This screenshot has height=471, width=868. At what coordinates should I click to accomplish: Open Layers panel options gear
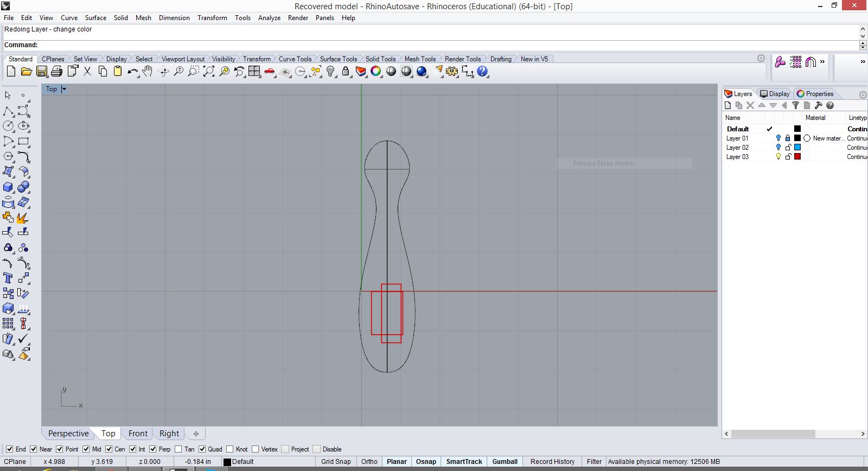click(x=863, y=94)
